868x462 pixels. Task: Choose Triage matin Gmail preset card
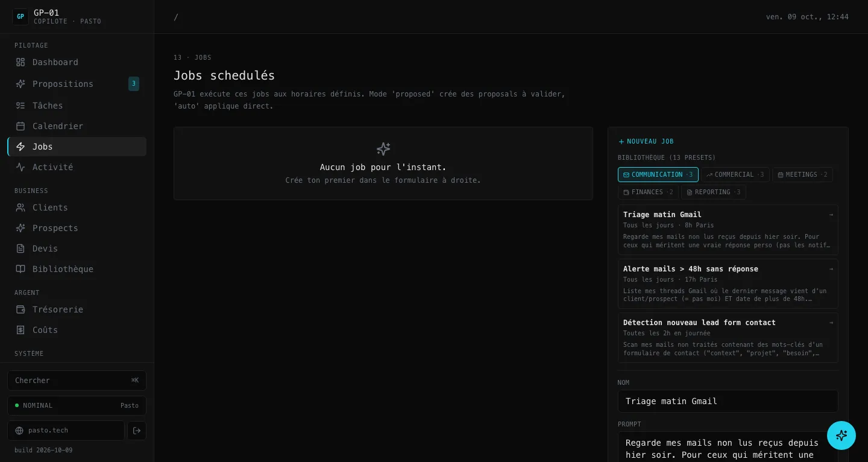tap(728, 229)
